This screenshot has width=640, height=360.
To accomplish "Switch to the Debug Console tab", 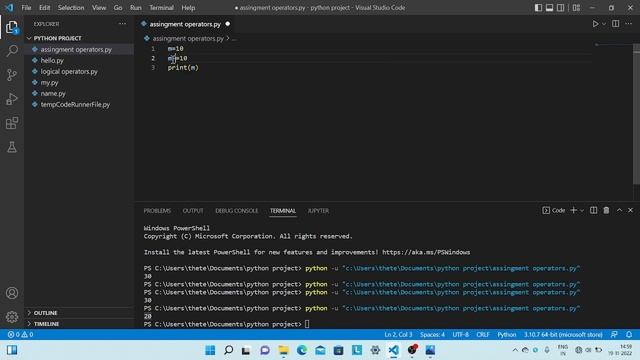I will (x=237, y=211).
